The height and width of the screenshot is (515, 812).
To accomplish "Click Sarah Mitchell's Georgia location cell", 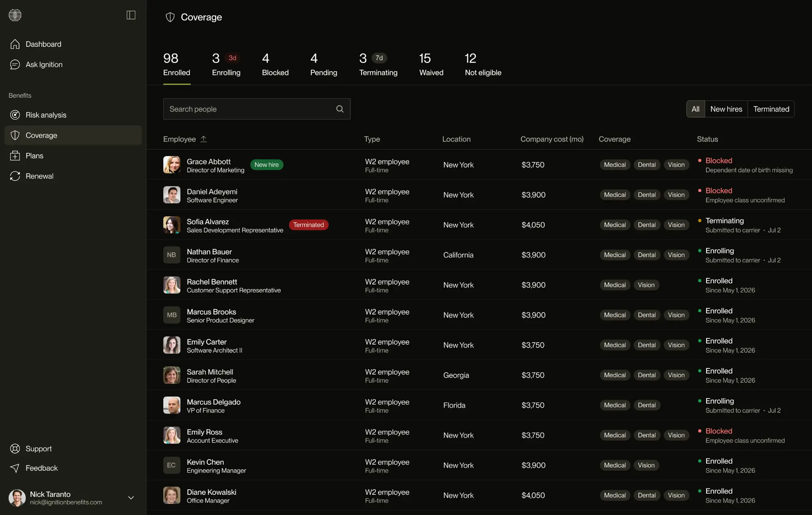I will (456, 375).
